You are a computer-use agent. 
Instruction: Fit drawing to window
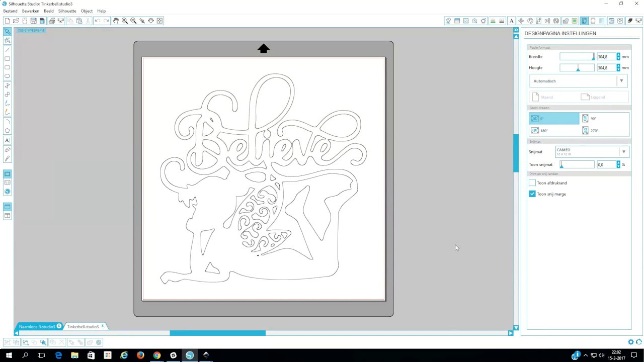159,21
